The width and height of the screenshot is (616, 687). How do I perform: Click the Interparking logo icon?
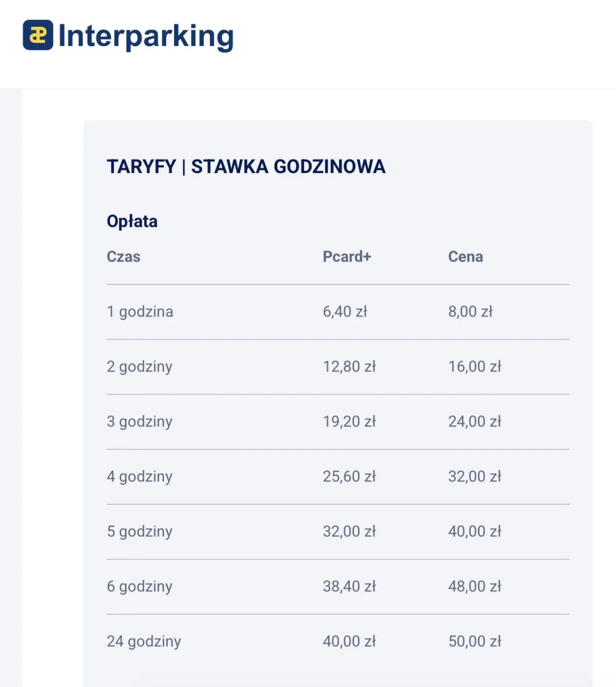coord(38,35)
